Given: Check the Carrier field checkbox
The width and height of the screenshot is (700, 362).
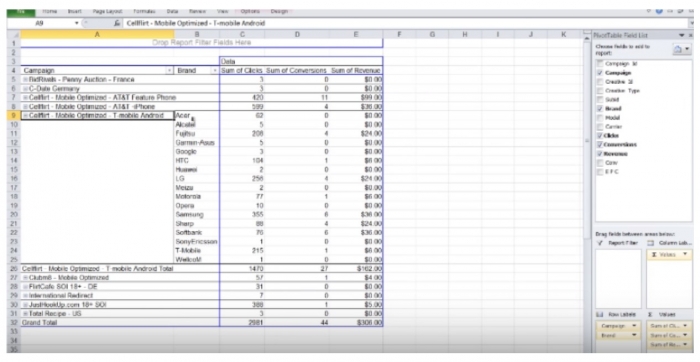Looking at the screenshot, I should coord(600,127).
